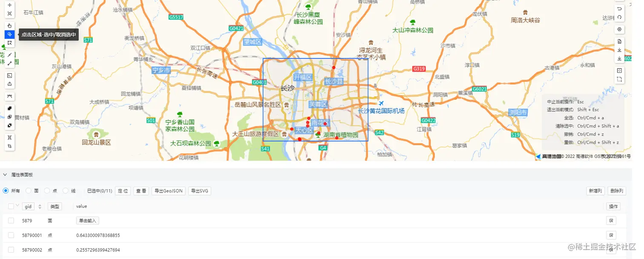Click gid cell 5879
This screenshot has height=259, width=644.
27,221
